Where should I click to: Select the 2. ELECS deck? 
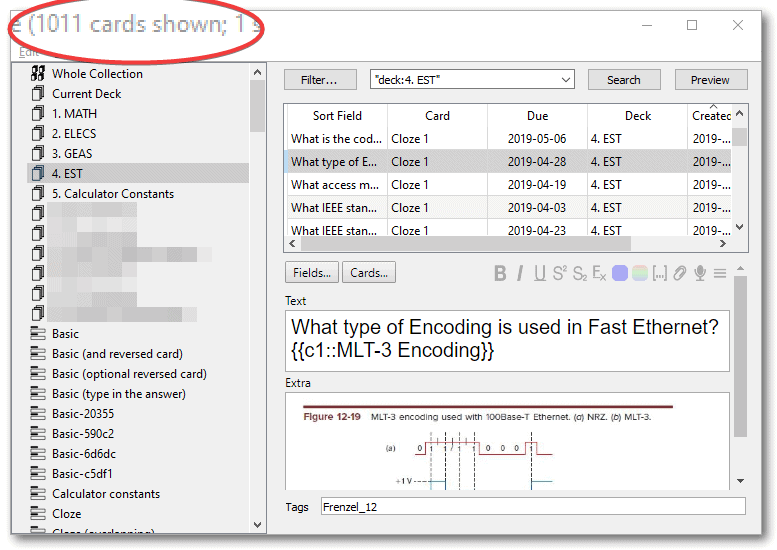click(74, 134)
